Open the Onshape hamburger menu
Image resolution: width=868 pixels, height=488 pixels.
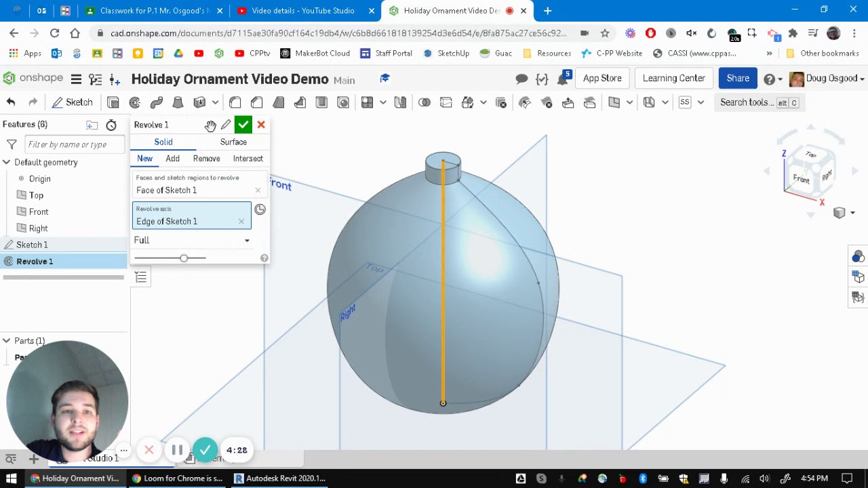click(76, 79)
